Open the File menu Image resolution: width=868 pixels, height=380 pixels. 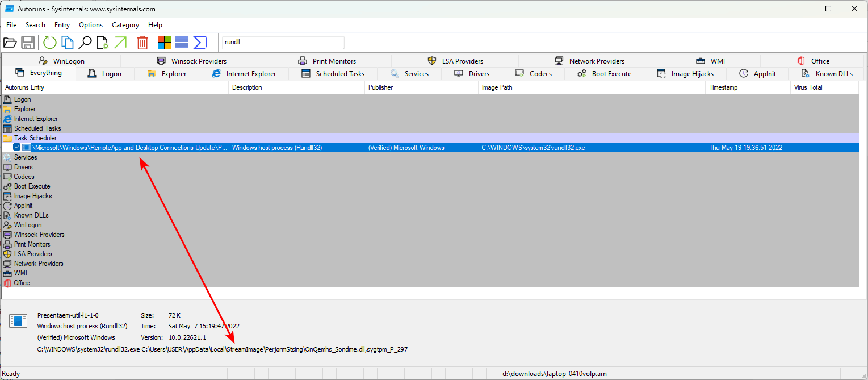point(11,25)
